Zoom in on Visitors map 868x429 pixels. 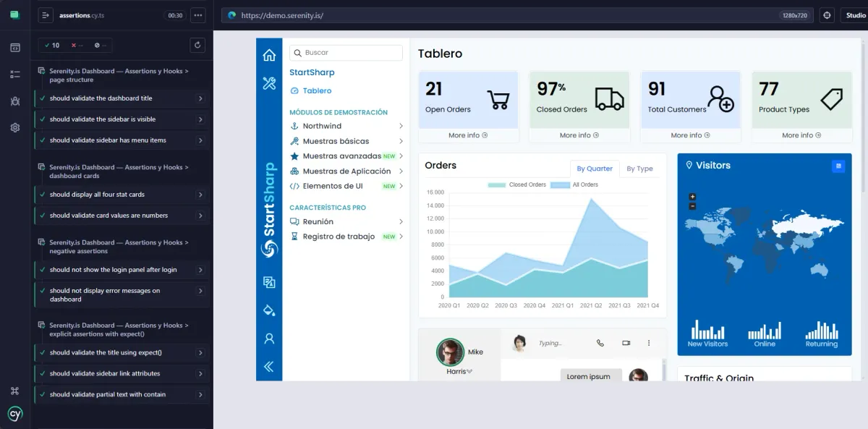pyautogui.click(x=692, y=197)
